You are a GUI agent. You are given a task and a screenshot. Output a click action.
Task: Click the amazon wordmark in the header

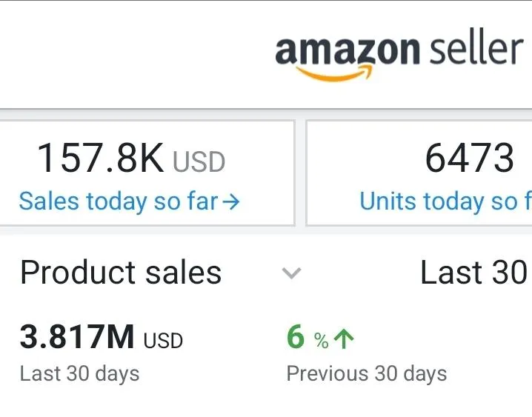(x=347, y=50)
